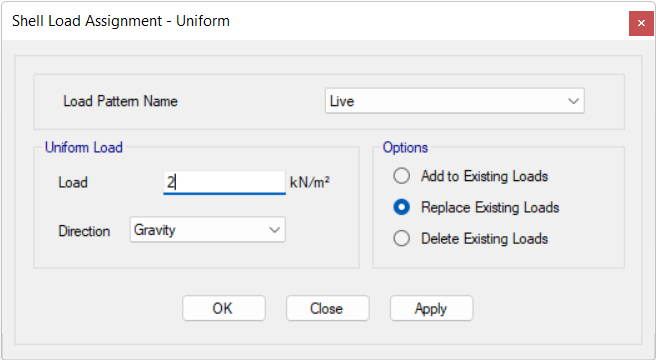This screenshot has width=656, height=360.
Task: Click the dialog title bar text
Action: [x=121, y=21]
